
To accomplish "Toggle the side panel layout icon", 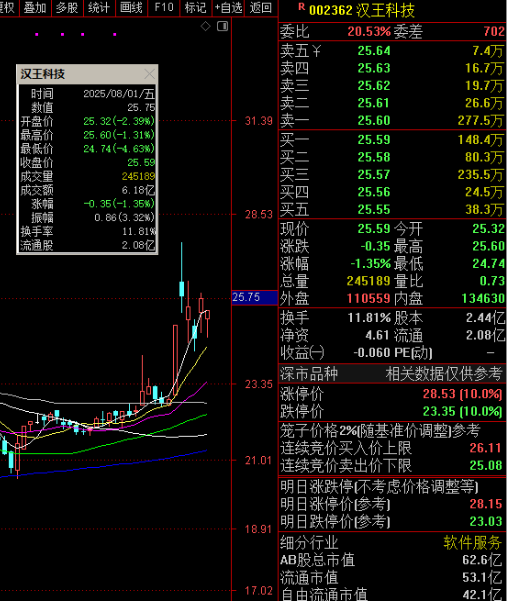I will 223,26.
